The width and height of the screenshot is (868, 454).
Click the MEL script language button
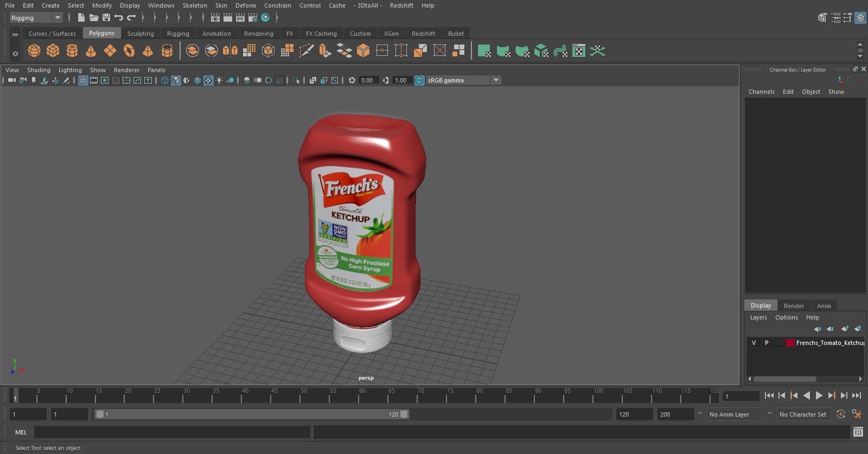click(x=21, y=432)
